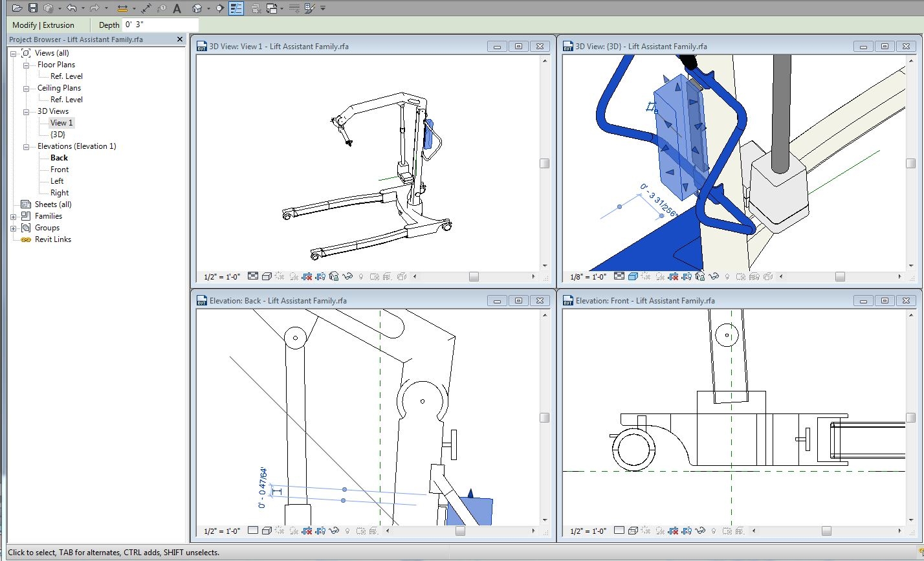Click Revit Links in Project Browser
Screen dimensions: 924x561
click(x=53, y=239)
